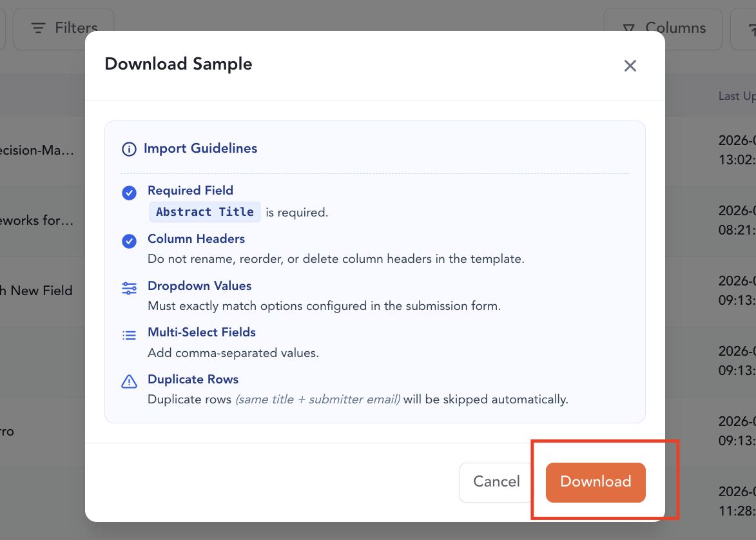The height and width of the screenshot is (540, 756).
Task: Click the Dropdown Values heading
Action: pyautogui.click(x=200, y=286)
